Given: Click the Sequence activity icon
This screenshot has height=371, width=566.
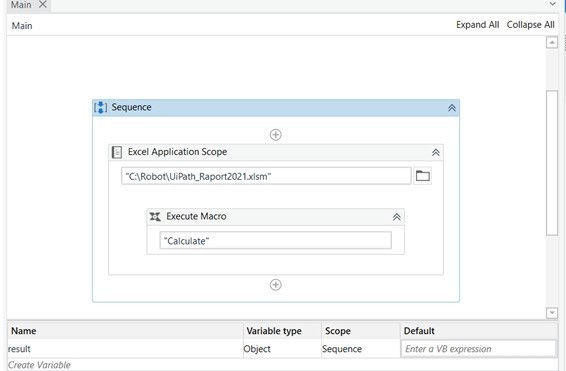Looking at the screenshot, I should coord(100,108).
